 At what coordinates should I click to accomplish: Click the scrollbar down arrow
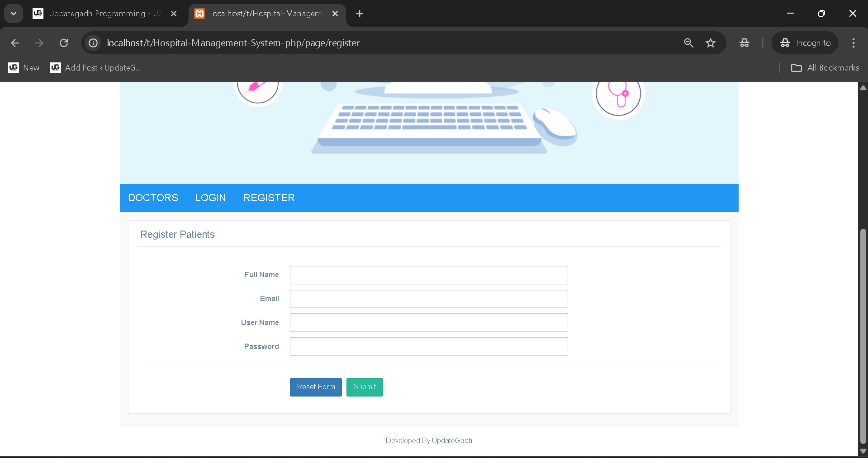pyautogui.click(x=863, y=450)
